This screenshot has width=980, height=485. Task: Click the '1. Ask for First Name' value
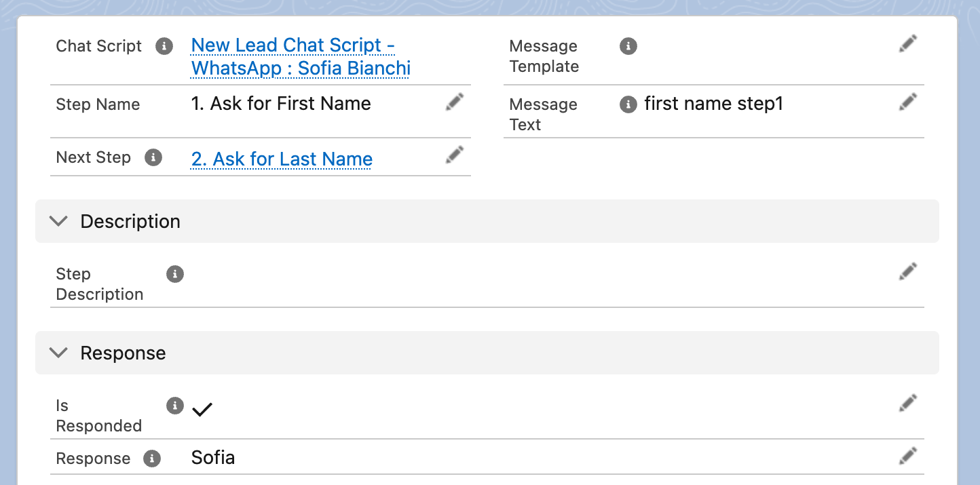(x=281, y=103)
